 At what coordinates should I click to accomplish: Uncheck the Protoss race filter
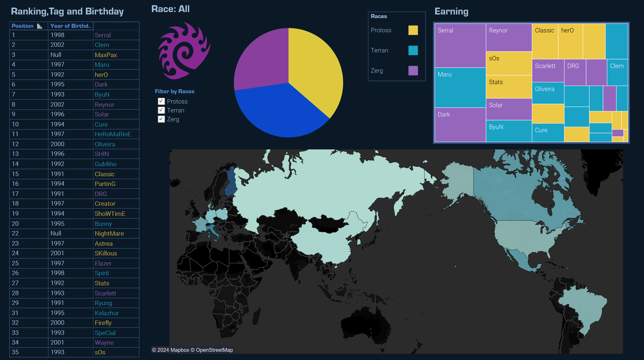[161, 101]
